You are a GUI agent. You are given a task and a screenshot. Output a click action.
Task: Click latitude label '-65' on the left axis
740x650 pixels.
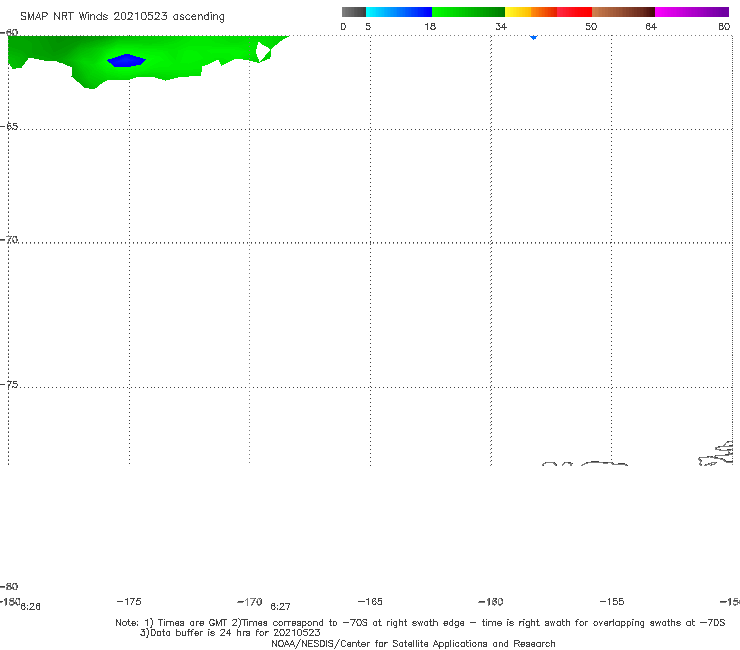(9, 127)
